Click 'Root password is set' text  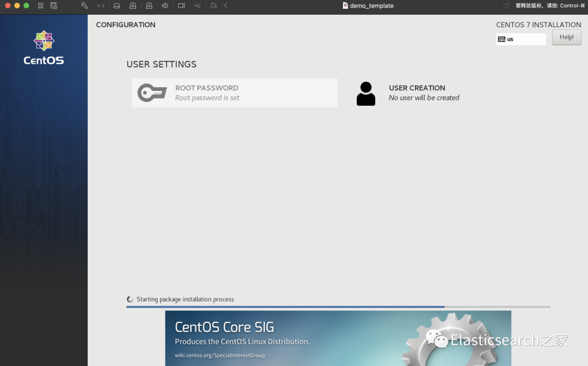[207, 98]
